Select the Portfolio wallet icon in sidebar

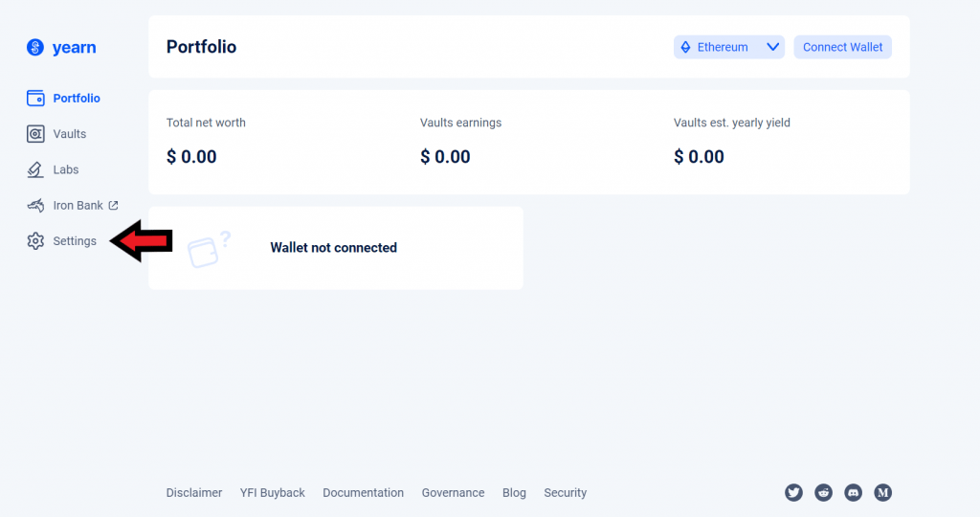(x=35, y=99)
